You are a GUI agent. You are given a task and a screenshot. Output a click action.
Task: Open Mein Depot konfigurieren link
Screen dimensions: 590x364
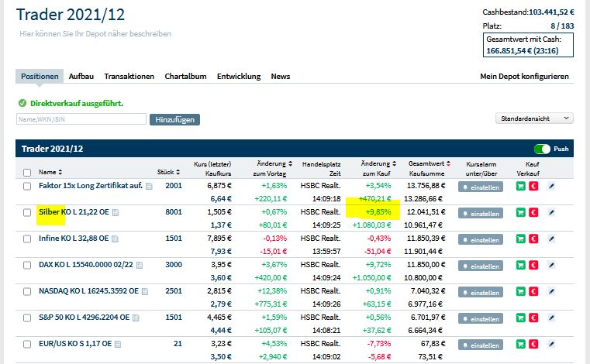525,77
